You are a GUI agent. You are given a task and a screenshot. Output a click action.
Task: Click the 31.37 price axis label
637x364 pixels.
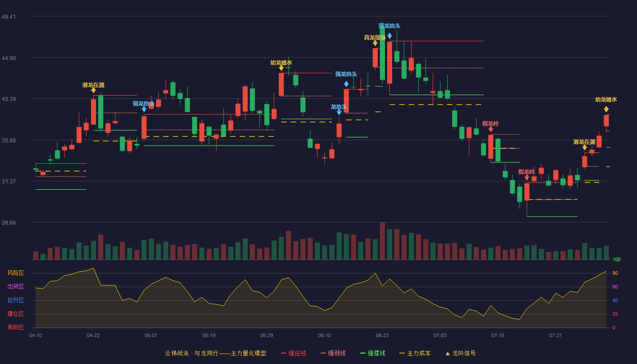tap(9, 182)
